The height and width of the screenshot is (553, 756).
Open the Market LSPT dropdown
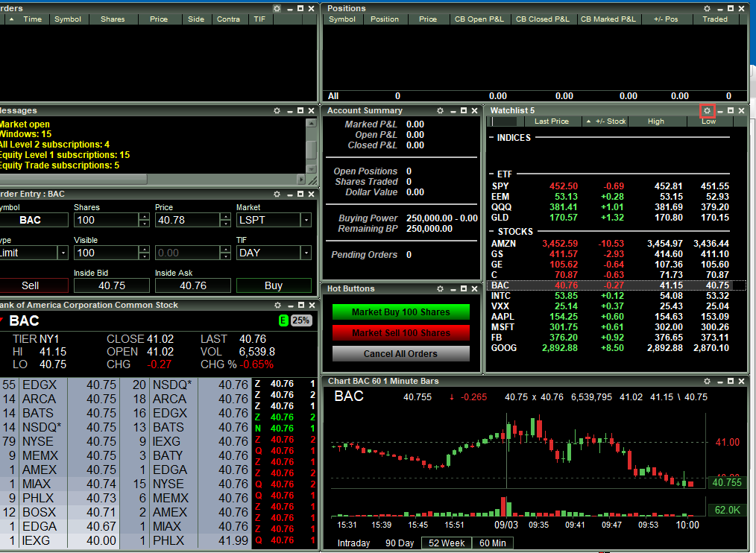click(306, 221)
